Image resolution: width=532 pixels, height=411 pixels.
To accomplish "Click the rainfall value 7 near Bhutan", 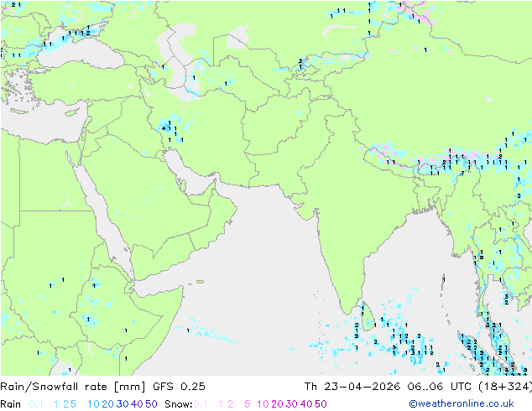I will (463, 174).
